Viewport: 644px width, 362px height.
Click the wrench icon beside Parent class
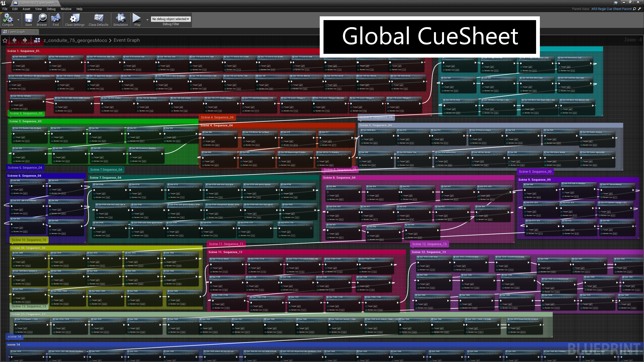click(639, 9)
